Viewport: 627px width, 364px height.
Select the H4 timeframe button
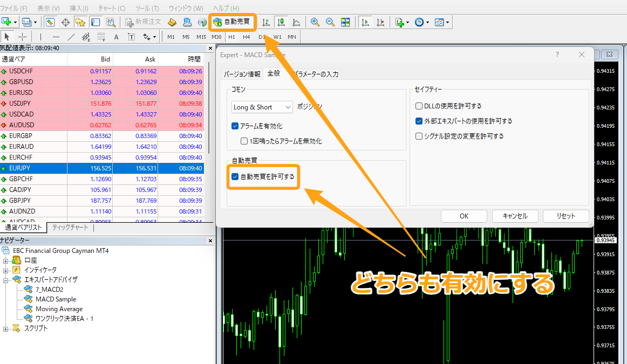pyautogui.click(x=246, y=37)
